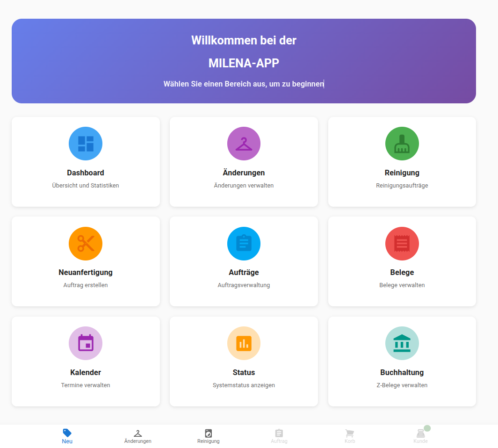Click the purple Kalender calendar icon
Viewport: 498px width, 448px height.
pyautogui.click(x=86, y=343)
